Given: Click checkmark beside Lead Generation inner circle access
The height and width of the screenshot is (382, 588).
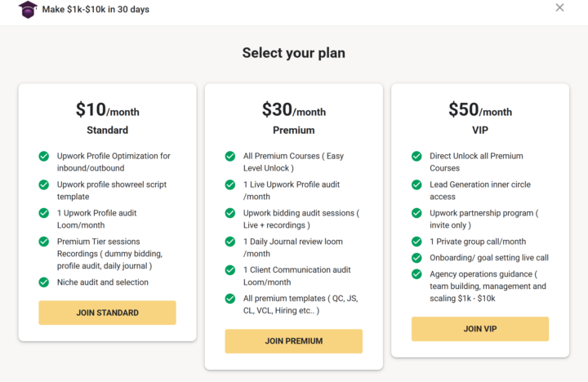Looking at the screenshot, I should pyautogui.click(x=416, y=184).
